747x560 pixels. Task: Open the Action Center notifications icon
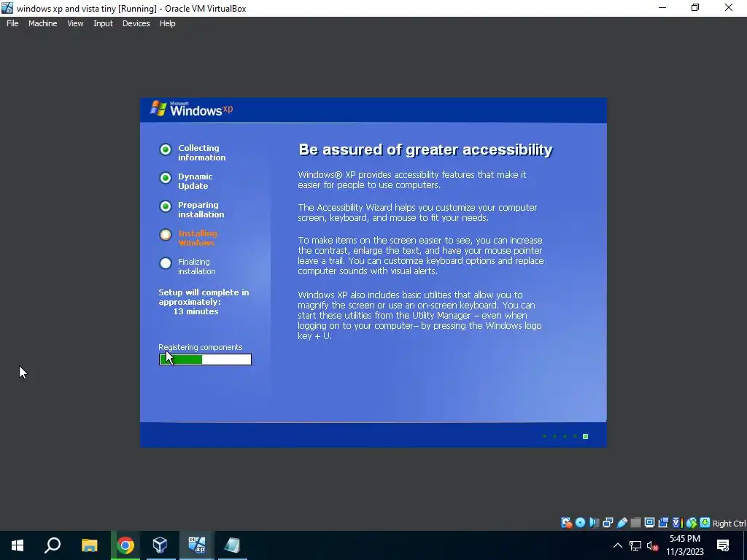[x=723, y=545]
